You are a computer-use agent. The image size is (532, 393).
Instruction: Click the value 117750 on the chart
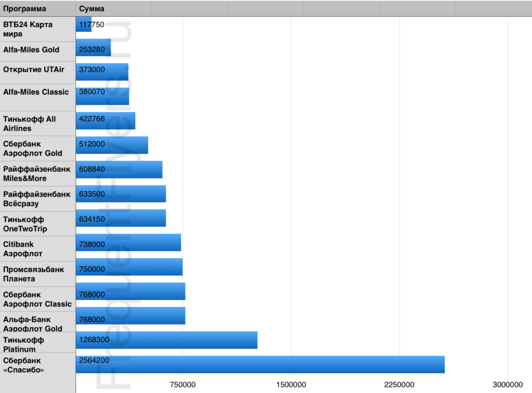[91, 24]
